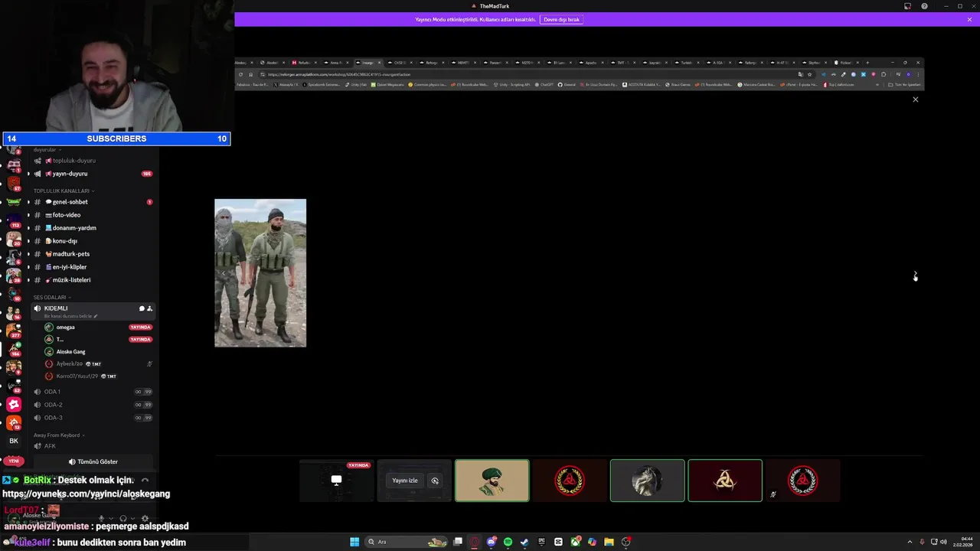Screen dimensions: 980x551
Task: Go to next image with right arrow
Action: (x=915, y=275)
